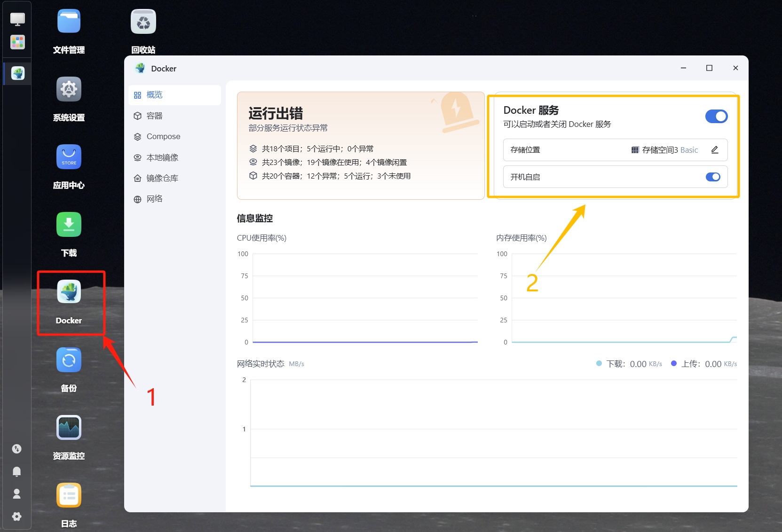Open the 日志 log app icon
782x532 pixels.
coord(69,495)
